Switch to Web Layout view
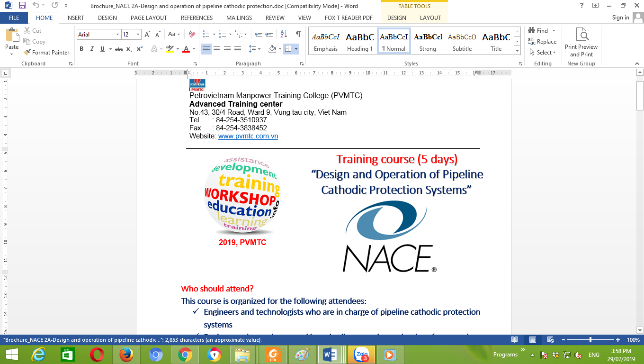This screenshot has width=644, height=364. tap(551, 340)
